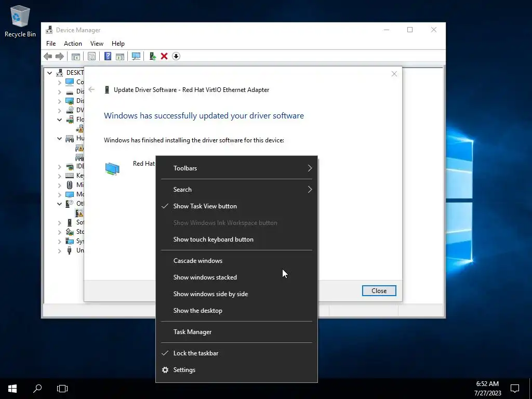The width and height of the screenshot is (532, 399).
Task: Open the File menu in Device Manager
Action: pos(51,44)
